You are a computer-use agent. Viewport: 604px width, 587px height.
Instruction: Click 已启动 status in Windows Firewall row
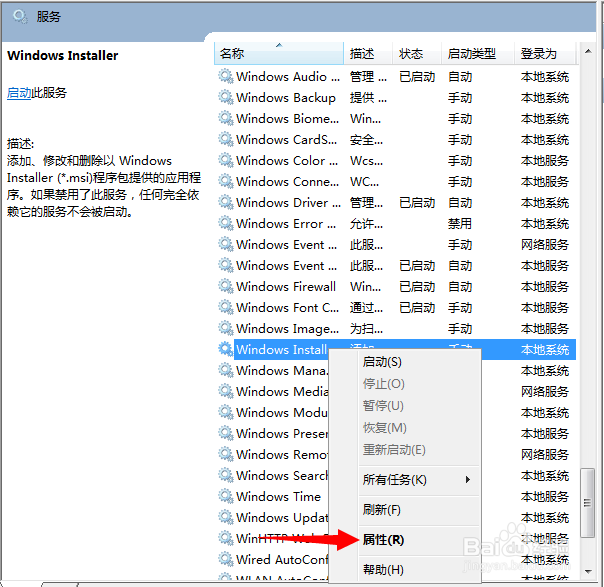pyautogui.click(x=417, y=286)
